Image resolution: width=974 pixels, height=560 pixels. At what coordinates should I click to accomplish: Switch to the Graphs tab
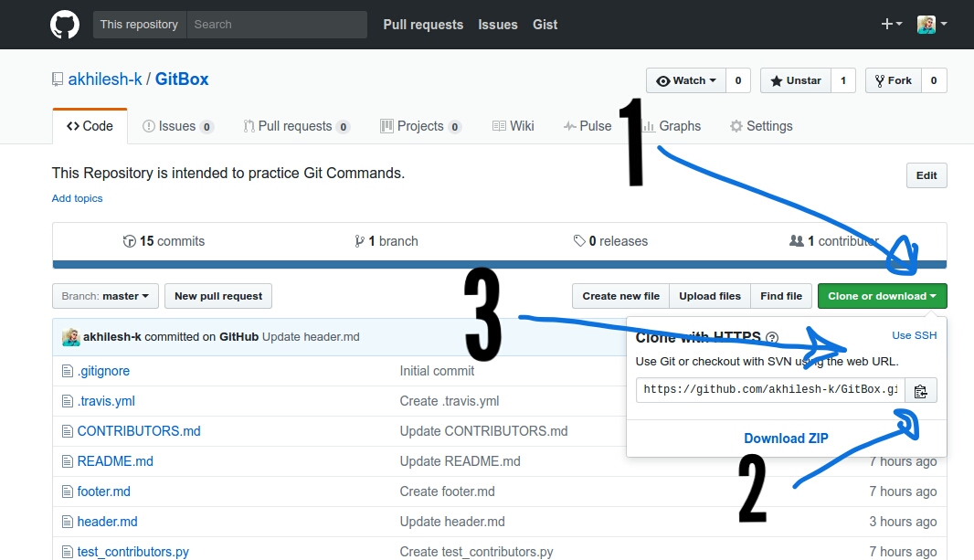pyautogui.click(x=672, y=126)
